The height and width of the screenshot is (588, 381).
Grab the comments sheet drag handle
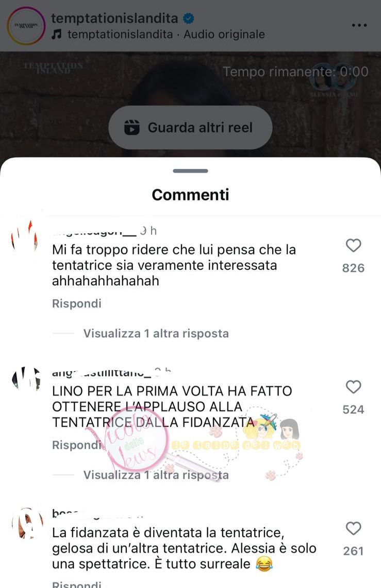[x=190, y=171]
